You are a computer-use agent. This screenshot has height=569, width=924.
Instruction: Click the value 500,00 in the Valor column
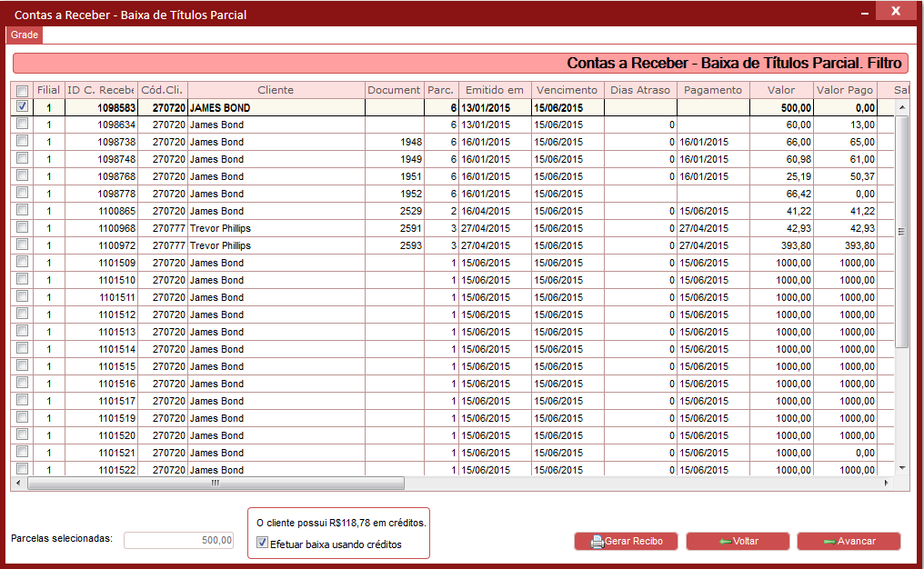(x=796, y=108)
